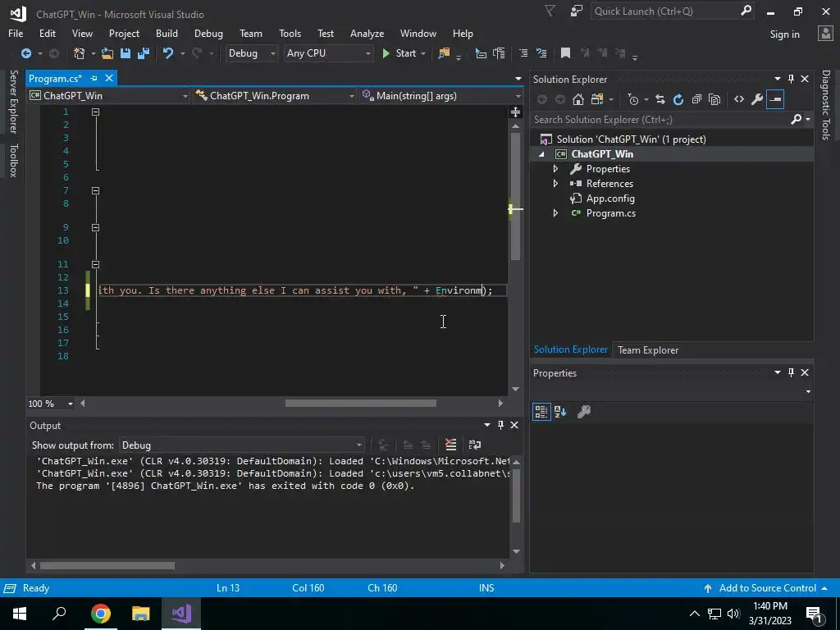Clear All output with red X icon

(450, 445)
